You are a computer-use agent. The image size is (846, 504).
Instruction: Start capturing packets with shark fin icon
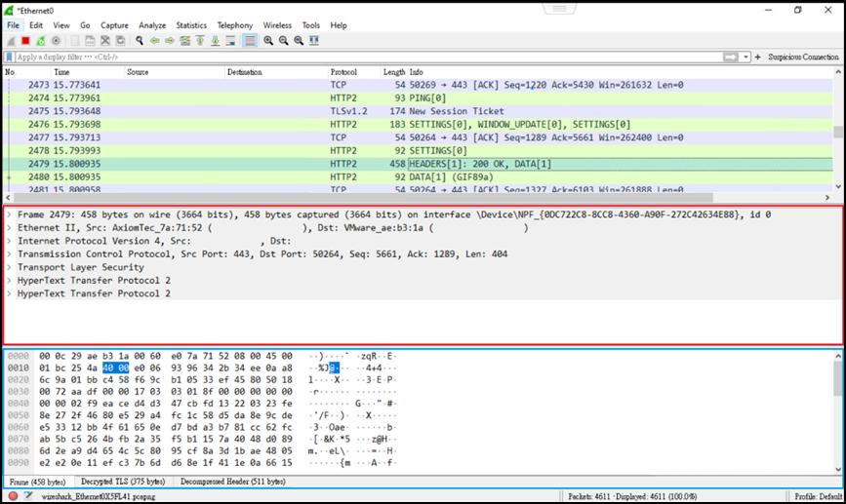pyautogui.click(x=11, y=41)
